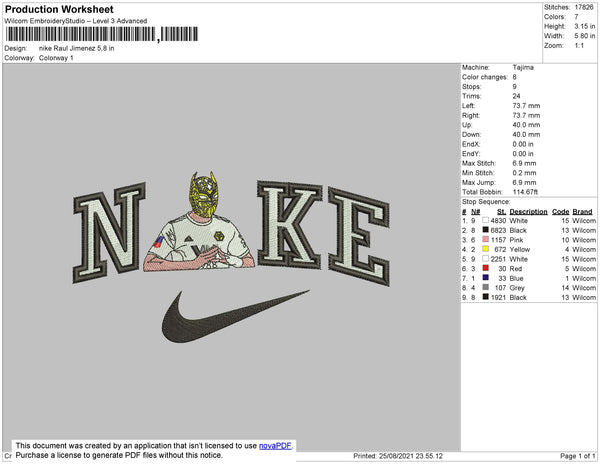Click the Trims value 24
The image size is (600, 464).
tap(517, 96)
